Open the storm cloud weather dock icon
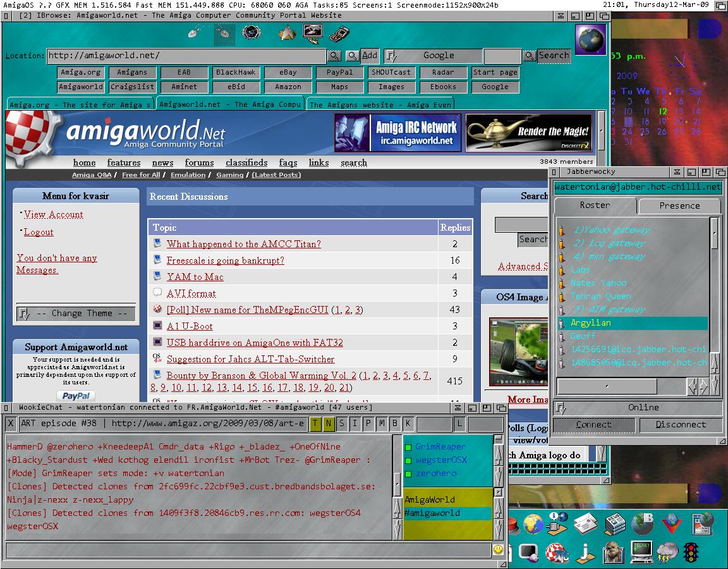This screenshot has height=569, width=728. tap(667, 552)
